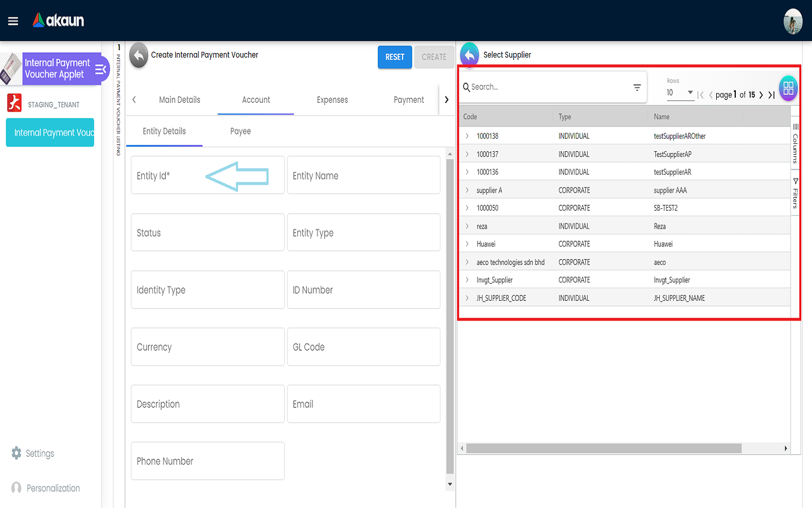Jump to last page of suppliers

771,95
